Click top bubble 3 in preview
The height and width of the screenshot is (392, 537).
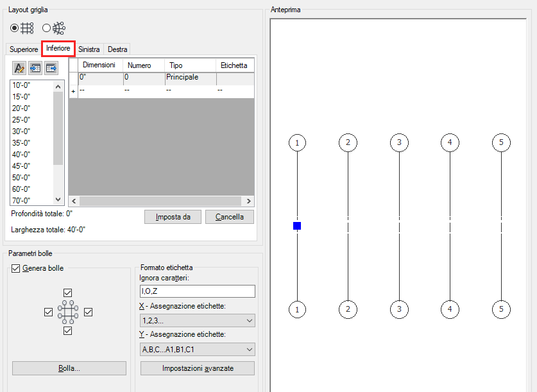tap(399, 142)
